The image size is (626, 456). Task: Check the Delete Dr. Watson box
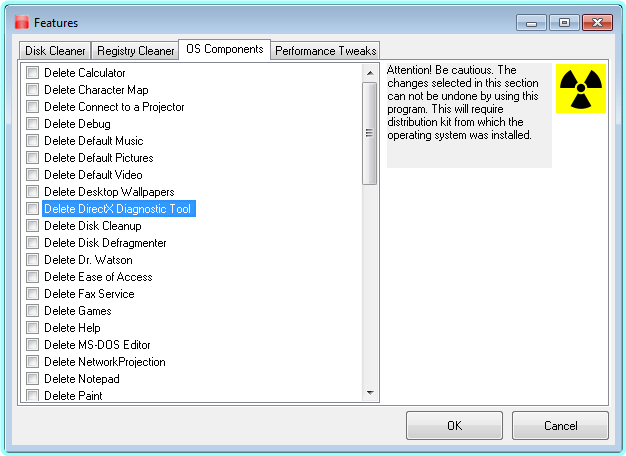tap(32, 260)
